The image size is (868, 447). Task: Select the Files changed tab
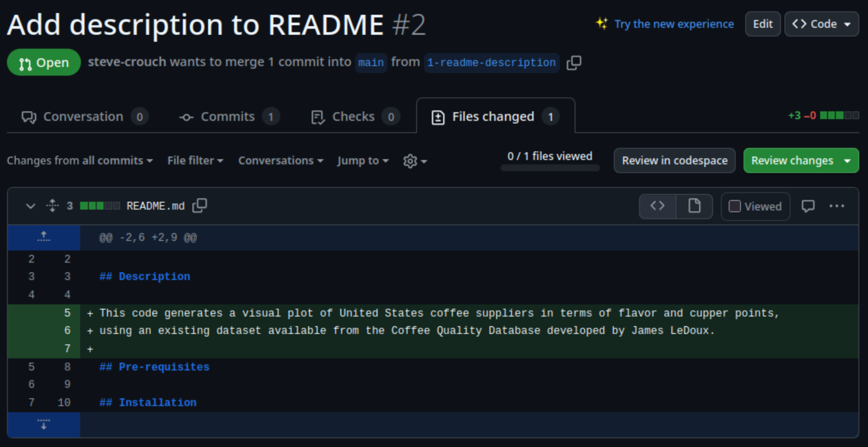pyautogui.click(x=495, y=117)
